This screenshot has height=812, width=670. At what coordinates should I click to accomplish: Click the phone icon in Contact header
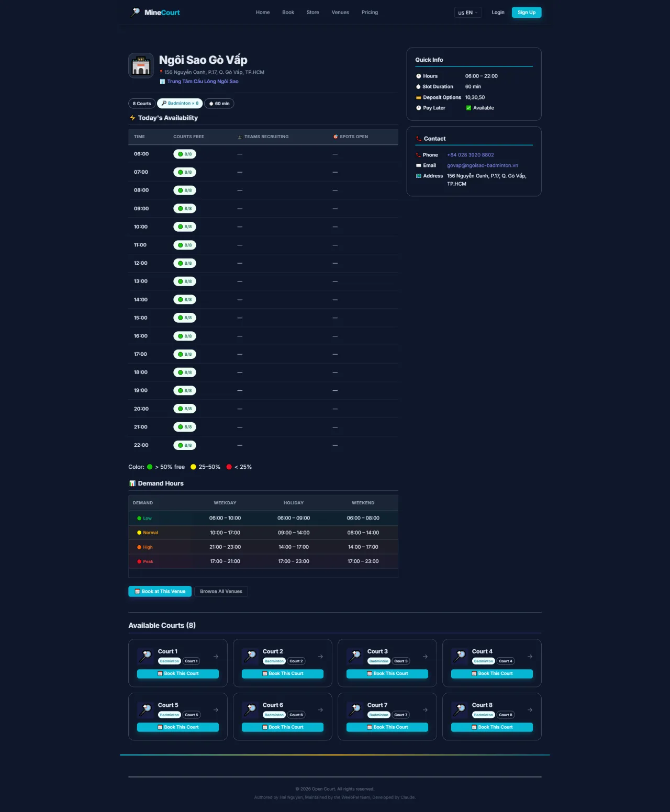418,139
